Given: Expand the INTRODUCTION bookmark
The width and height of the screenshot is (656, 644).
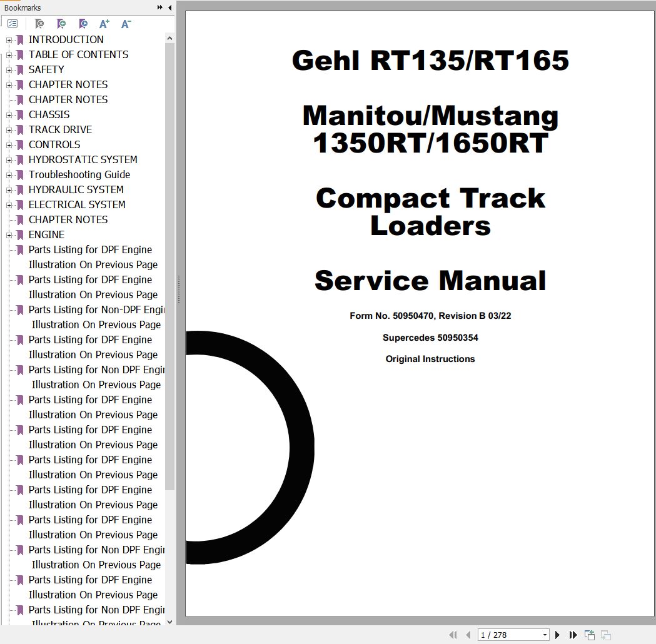Looking at the screenshot, I should click(x=9, y=40).
